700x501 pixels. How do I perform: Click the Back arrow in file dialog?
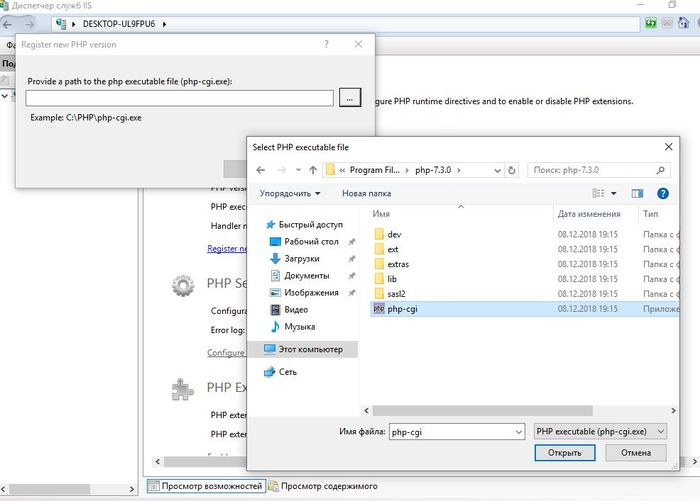point(262,170)
